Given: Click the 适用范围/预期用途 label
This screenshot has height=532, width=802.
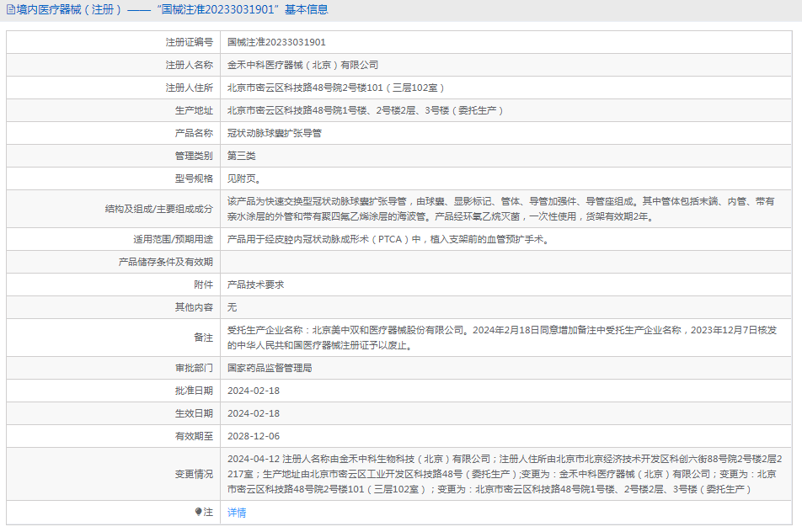Looking at the screenshot, I should [173, 239].
